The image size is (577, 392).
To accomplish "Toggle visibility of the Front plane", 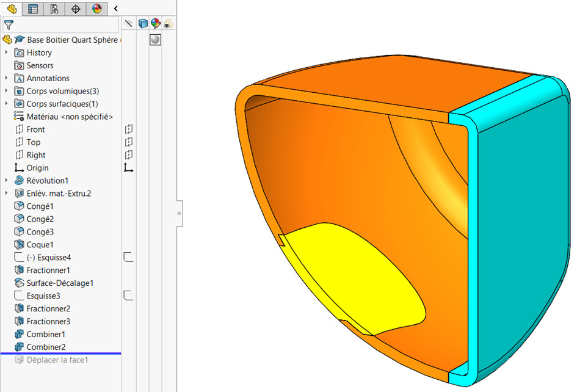I will click(129, 129).
